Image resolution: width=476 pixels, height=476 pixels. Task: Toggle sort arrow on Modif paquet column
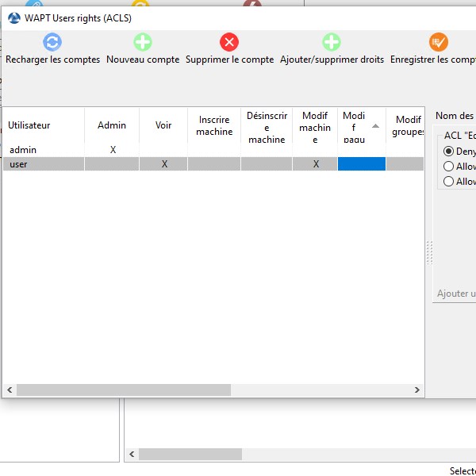pos(375,126)
